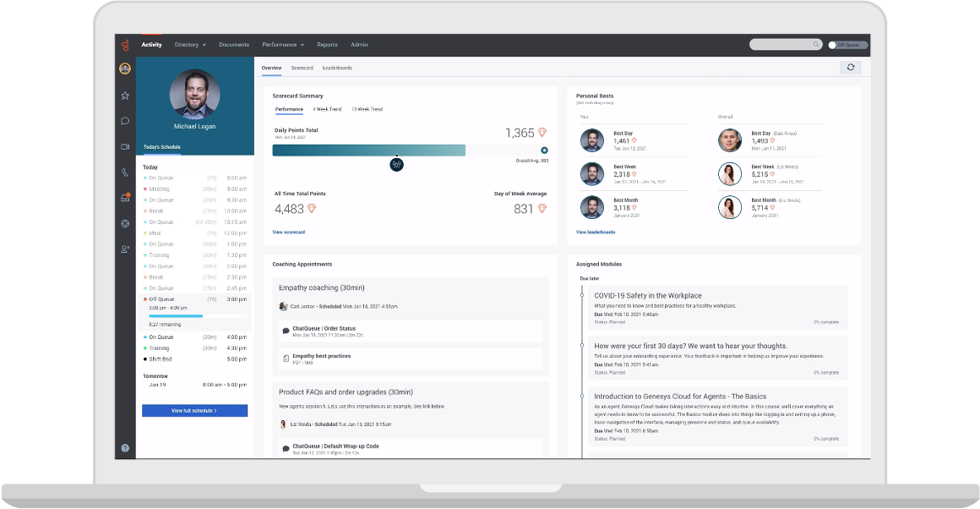Click the Daily Points Total progress bar
Viewport: 980px width, 509px height.
click(x=368, y=150)
